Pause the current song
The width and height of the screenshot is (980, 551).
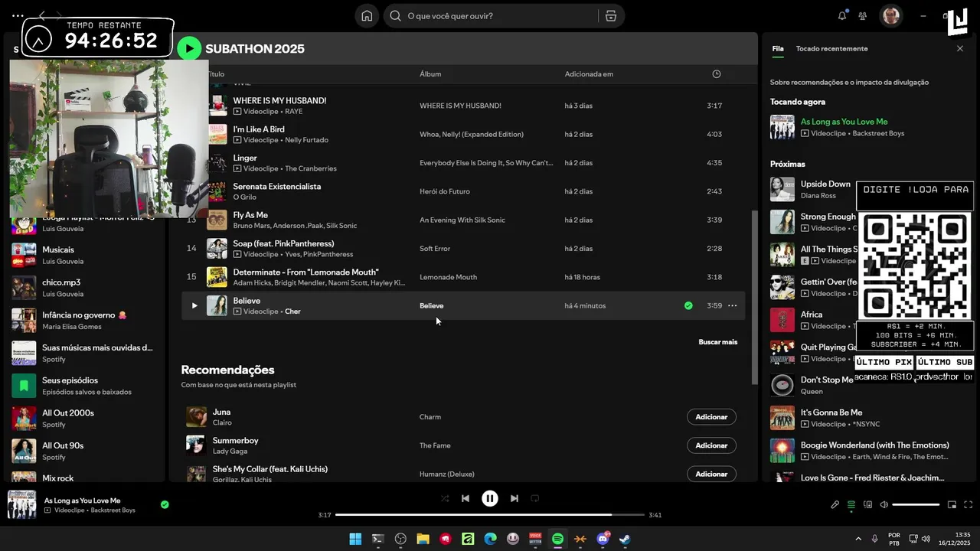point(490,498)
